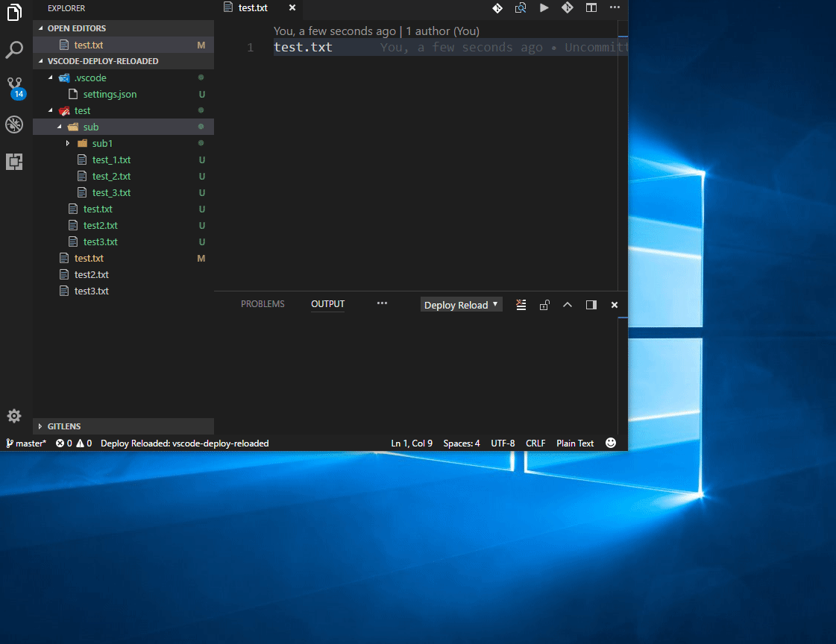Click the warnings count in status bar
The image size is (836, 644).
point(84,443)
